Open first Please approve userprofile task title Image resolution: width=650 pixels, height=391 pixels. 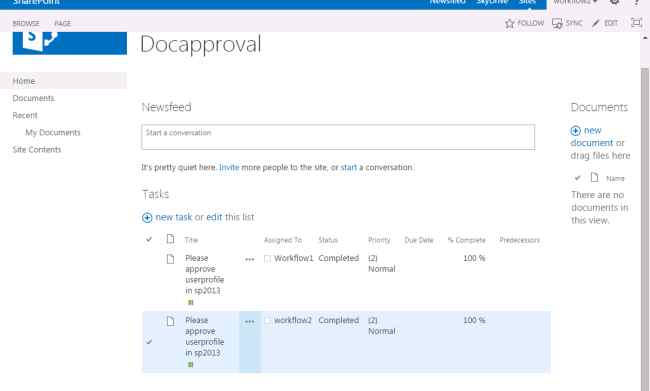(x=204, y=274)
